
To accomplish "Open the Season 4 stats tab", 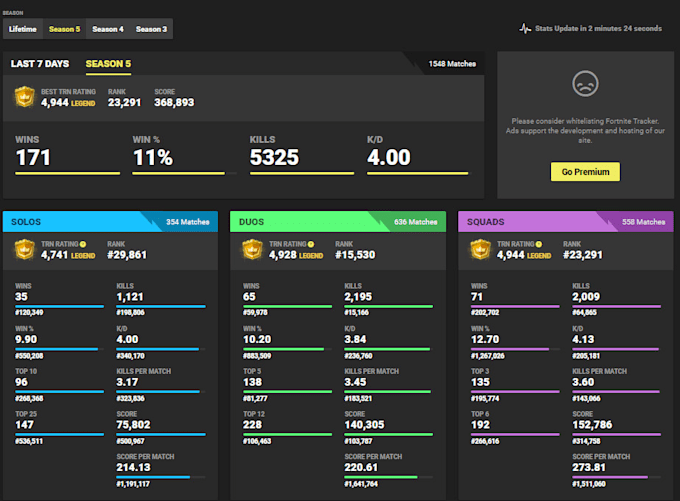I will click(108, 29).
